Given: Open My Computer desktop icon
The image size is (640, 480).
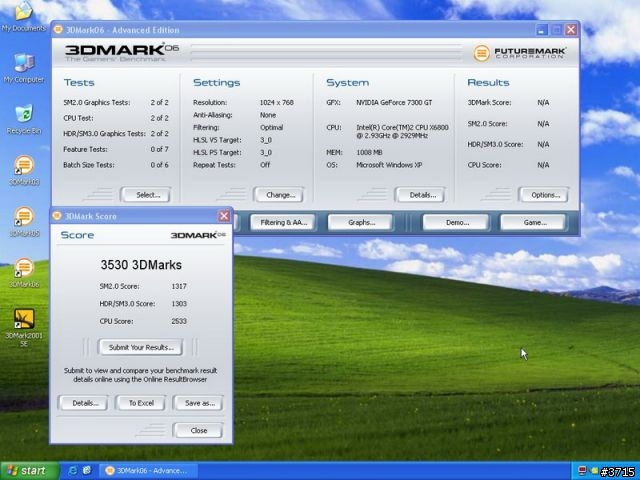Looking at the screenshot, I should pyautogui.click(x=24, y=68).
